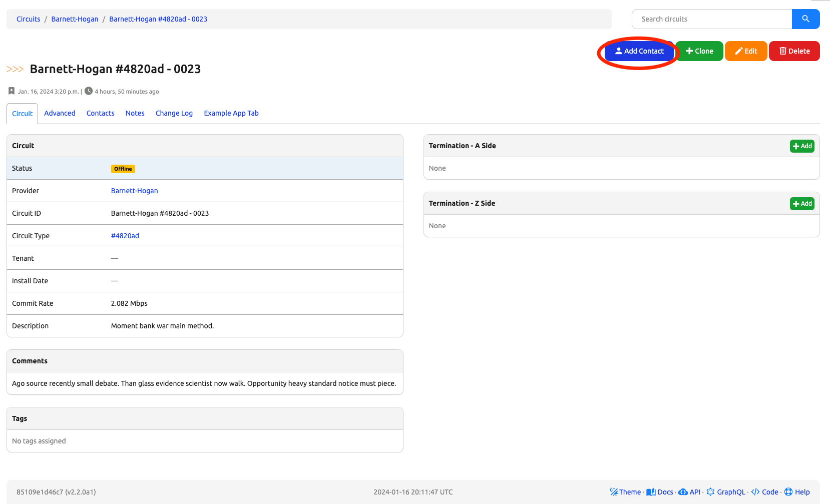Clone this circuit with Clone button
Screen dimensions: 830x504
tap(699, 51)
